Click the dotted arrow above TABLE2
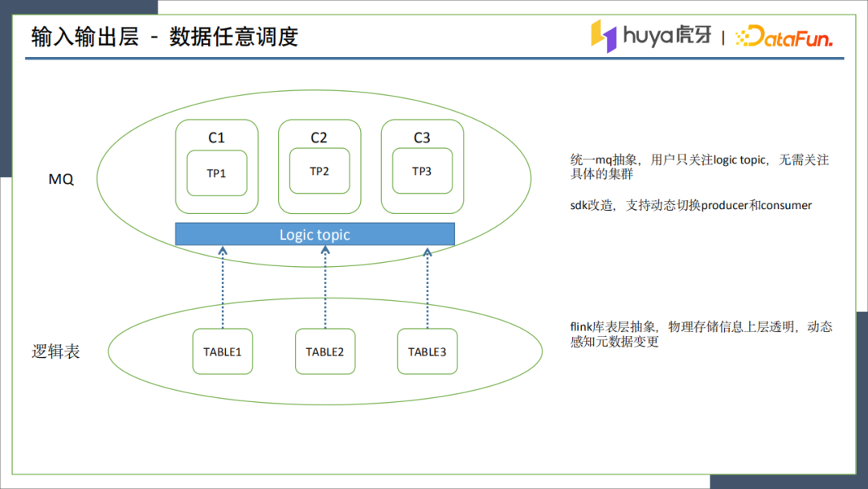The height and width of the screenshot is (489, 868). pos(325,287)
